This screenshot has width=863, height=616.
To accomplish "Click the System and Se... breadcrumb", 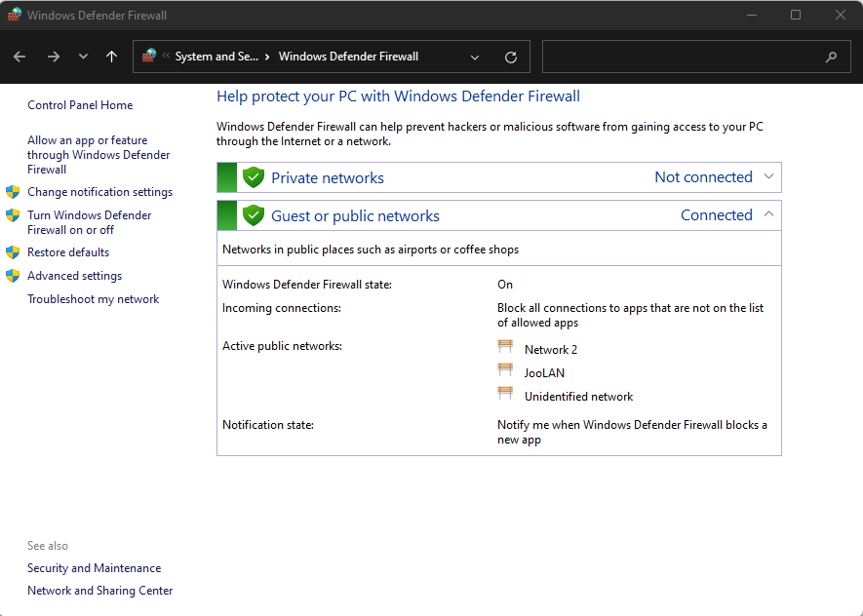I will tap(216, 57).
